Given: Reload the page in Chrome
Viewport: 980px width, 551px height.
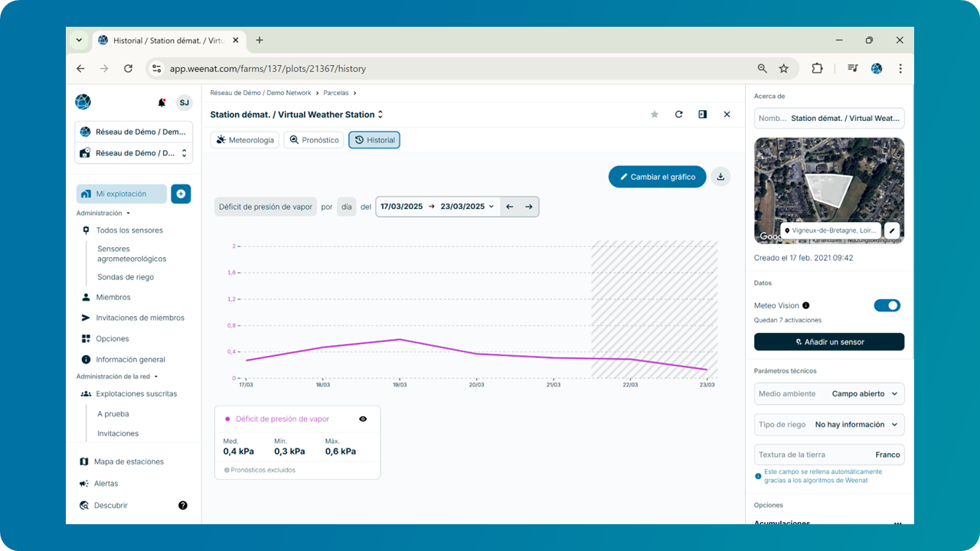Looking at the screenshot, I should click(x=128, y=68).
